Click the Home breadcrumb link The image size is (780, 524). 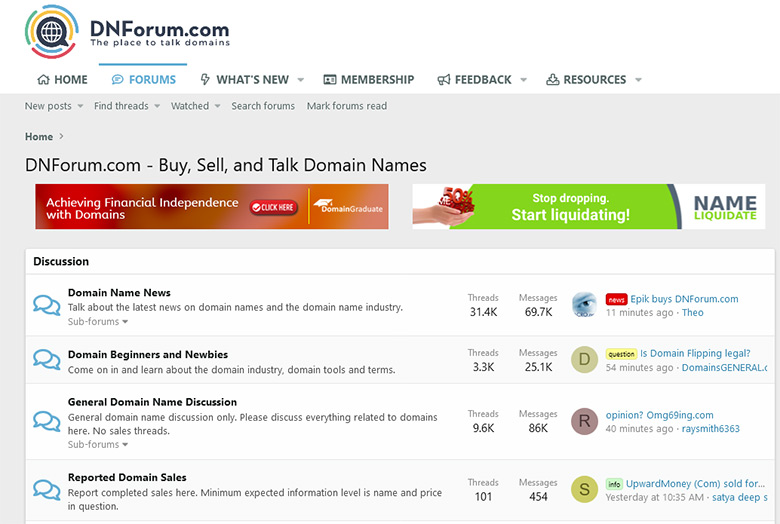[39, 136]
